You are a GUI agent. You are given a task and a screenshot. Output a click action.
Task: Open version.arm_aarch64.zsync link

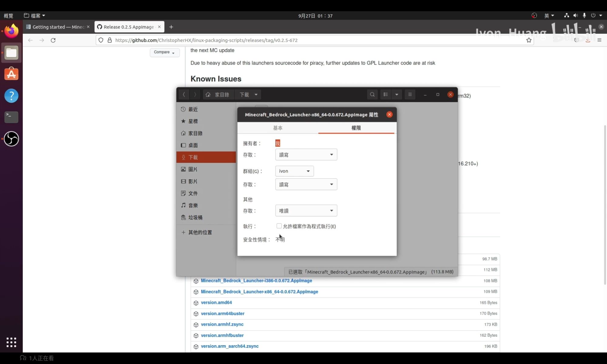(230, 346)
